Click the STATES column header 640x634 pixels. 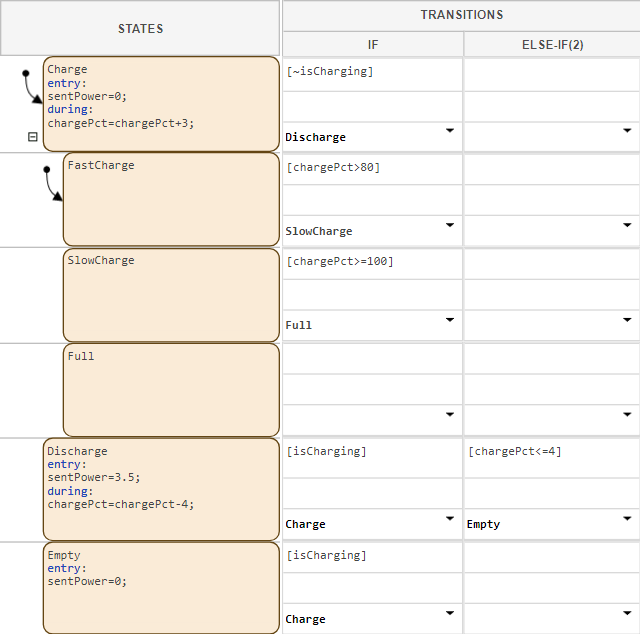click(140, 29)
